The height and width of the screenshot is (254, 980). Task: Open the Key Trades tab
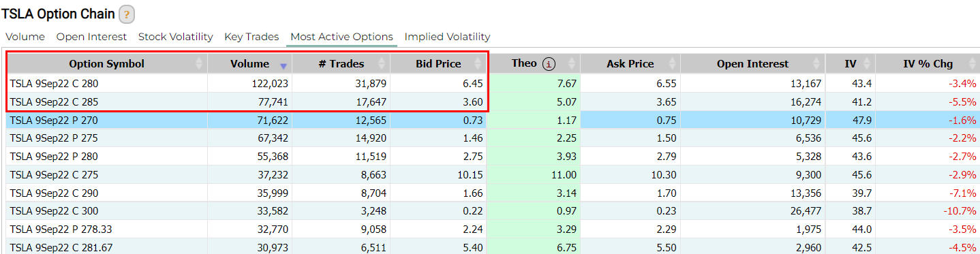click(x=251, y=37)
